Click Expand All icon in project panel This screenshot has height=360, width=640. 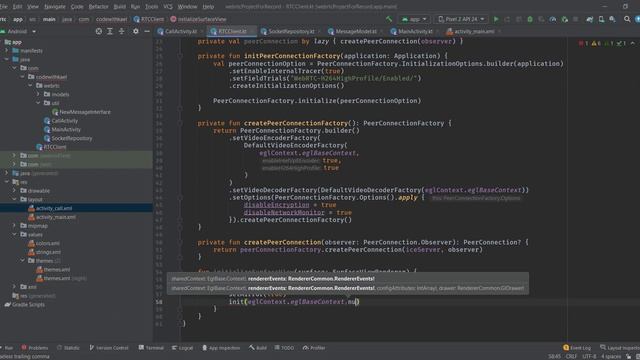pos(110,31)
